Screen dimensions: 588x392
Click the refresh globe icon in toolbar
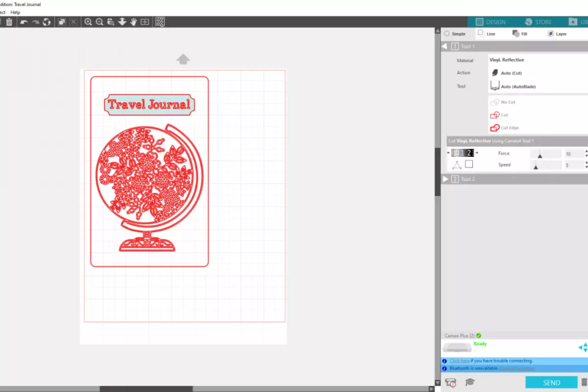47,22
